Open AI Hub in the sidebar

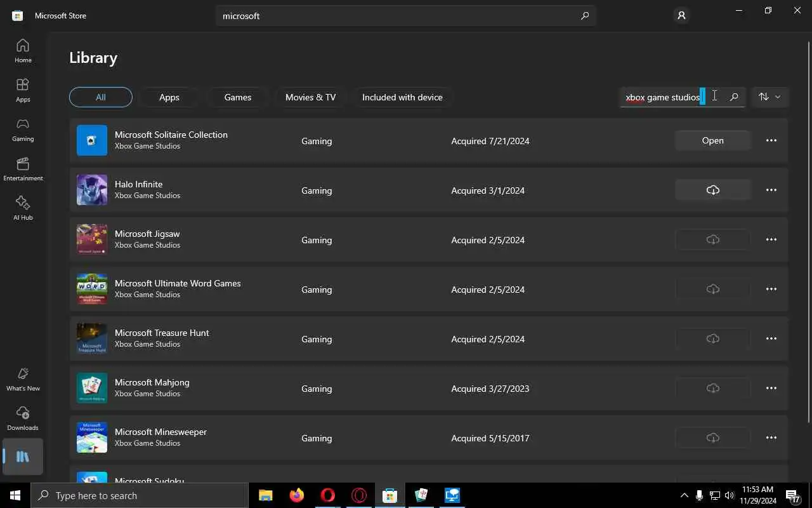23,208
